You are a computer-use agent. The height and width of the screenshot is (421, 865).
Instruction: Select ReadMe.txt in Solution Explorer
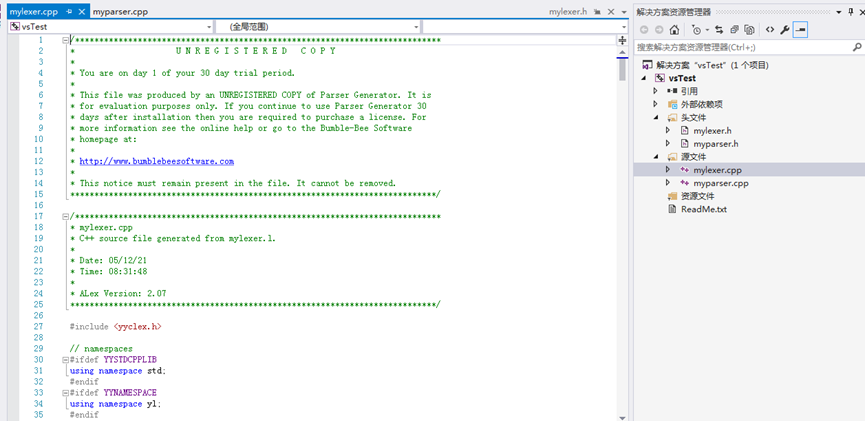click(704, 209)
